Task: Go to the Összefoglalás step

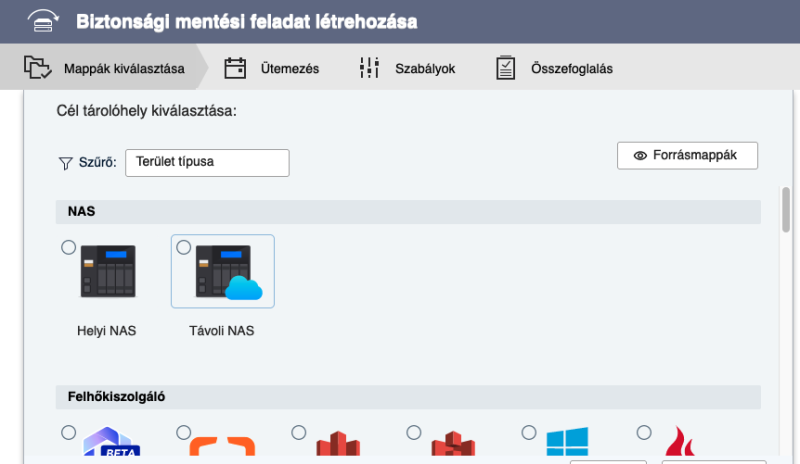Action: [x=554, y=68]
